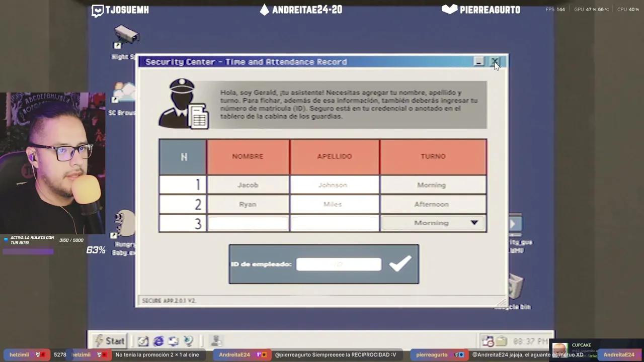Launch Internet Explorer from quick launch

click(x=158, y=341)
